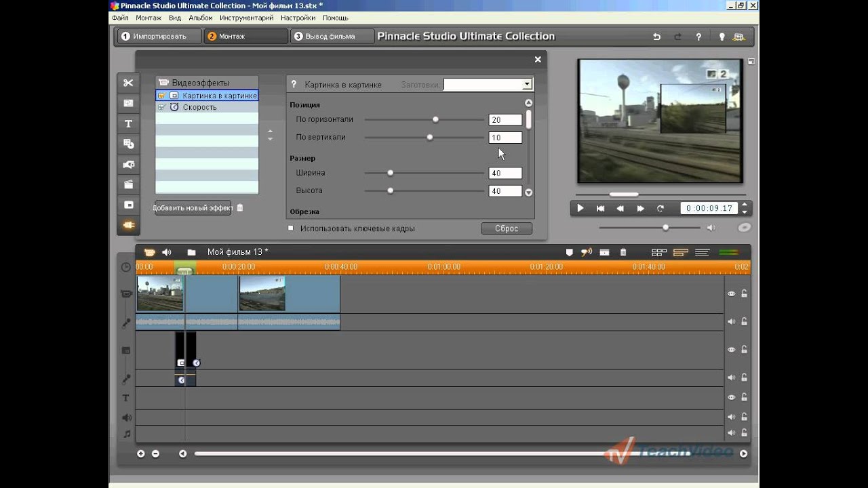Viewport: 868px width, 488px height.
Task: Open project folder icon beside Мой фильм 13
Action: pos(191,252)
